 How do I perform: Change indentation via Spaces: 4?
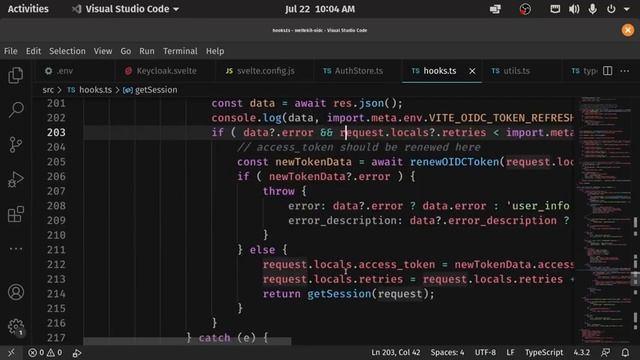pyautogui.click(x=447, y=352)
